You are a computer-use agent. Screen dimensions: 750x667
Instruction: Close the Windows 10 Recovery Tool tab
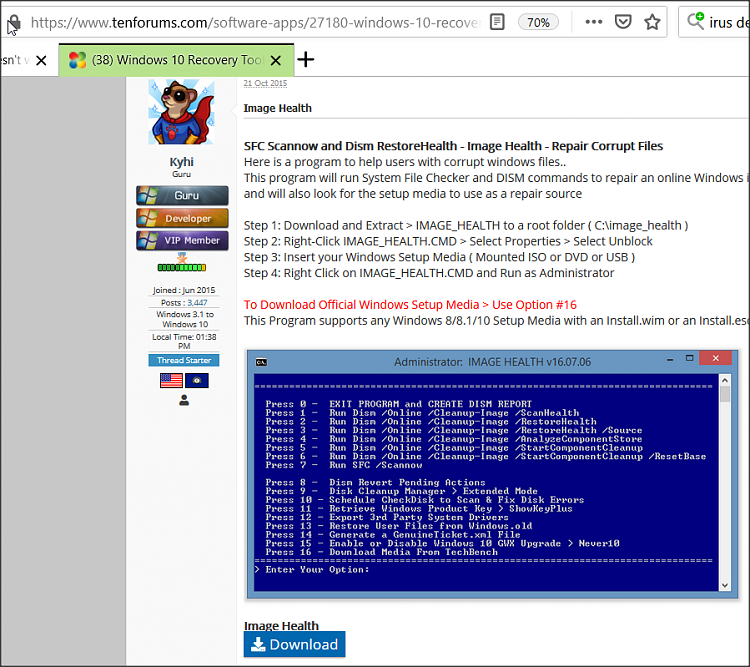pos(276,60)
